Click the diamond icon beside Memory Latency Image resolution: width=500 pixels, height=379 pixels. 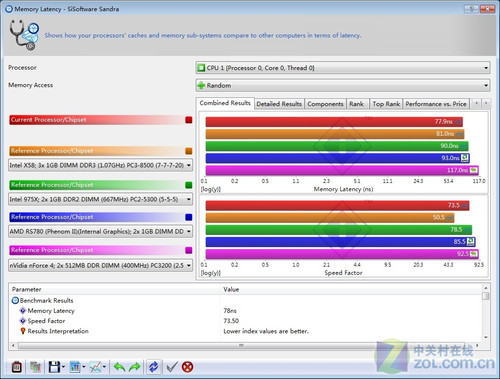pos(23,311)
